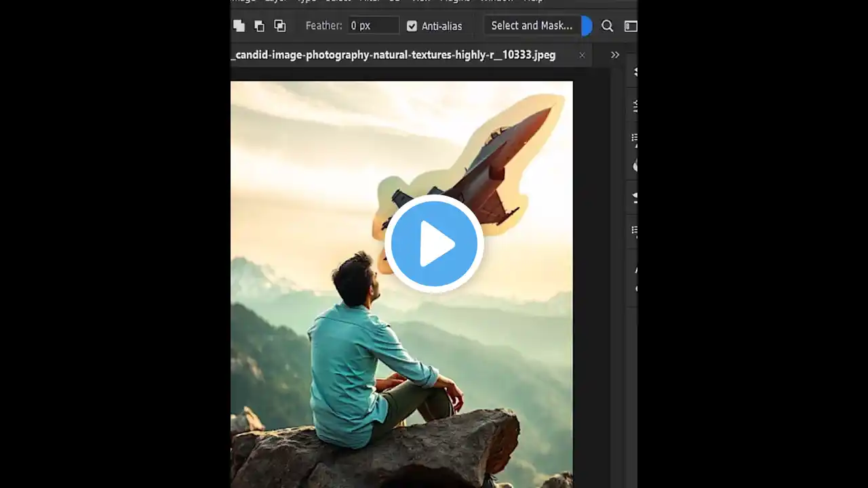Expand the document tabs overflow arrows
This screenshot has height=488, width=868.
615,55
